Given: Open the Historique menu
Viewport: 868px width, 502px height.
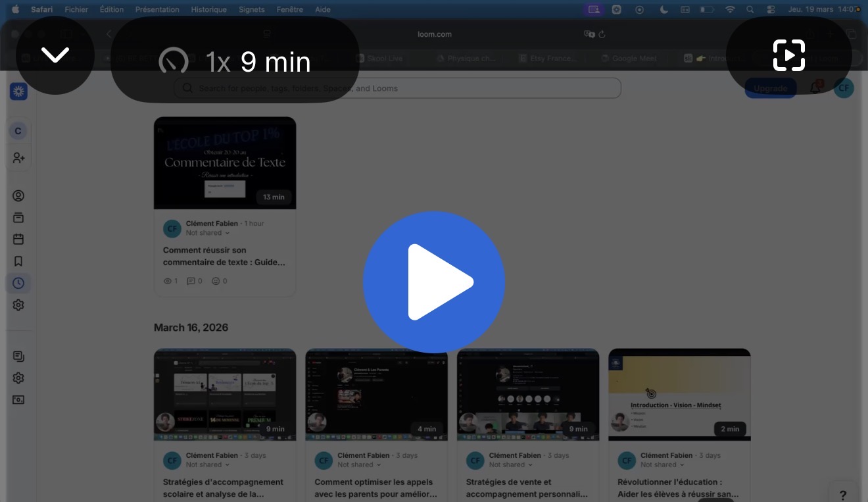Looking at the screenshot, I should click(209, 9).
